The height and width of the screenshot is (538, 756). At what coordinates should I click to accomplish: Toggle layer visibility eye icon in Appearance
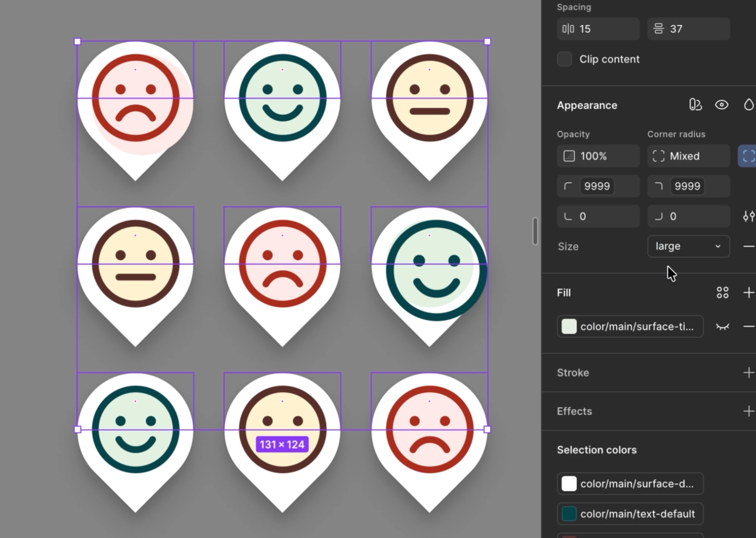pyautogui.click(x=722, y=105)
